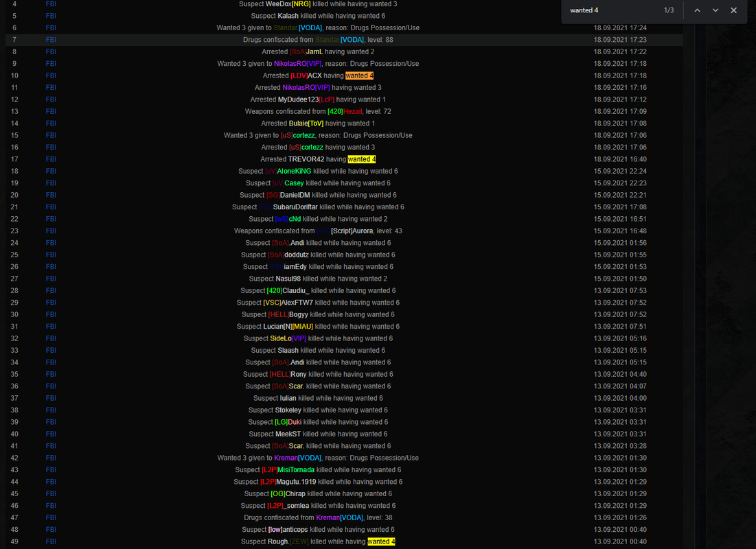The image size is (756, 549).
Task: Go to previous find match arrow
Action: click(x=697, y=10)
